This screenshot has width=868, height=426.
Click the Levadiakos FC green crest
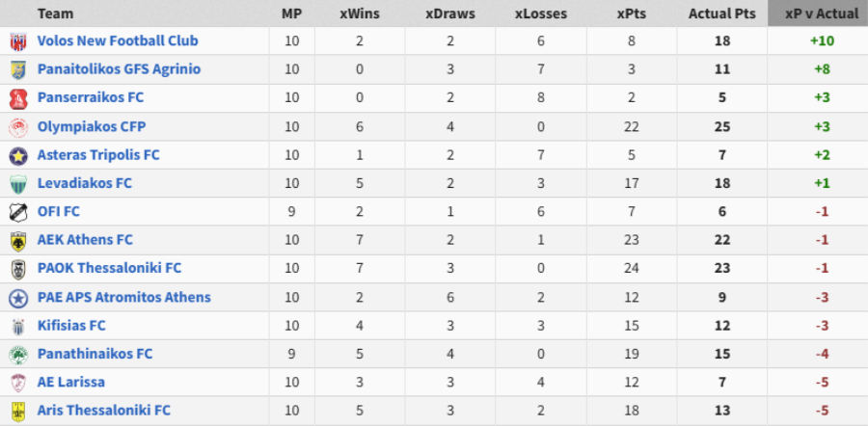(x=17, y=183)
